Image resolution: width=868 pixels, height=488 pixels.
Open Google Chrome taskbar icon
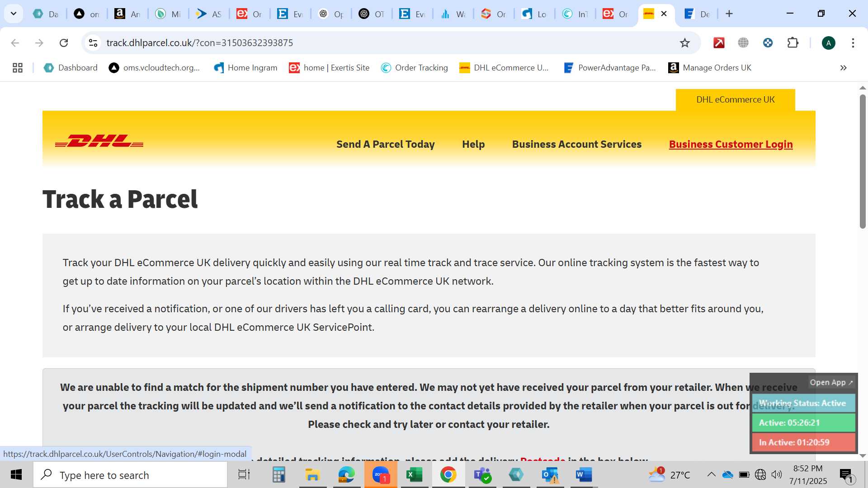click(x=448, y=475)
